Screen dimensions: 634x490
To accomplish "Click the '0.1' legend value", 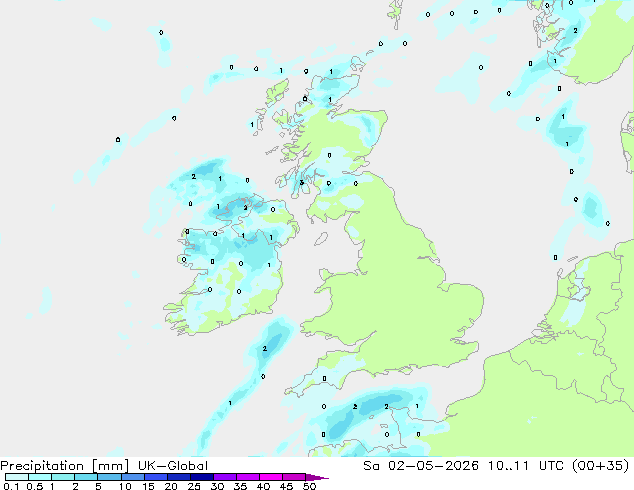I will (x=11, y=486).
